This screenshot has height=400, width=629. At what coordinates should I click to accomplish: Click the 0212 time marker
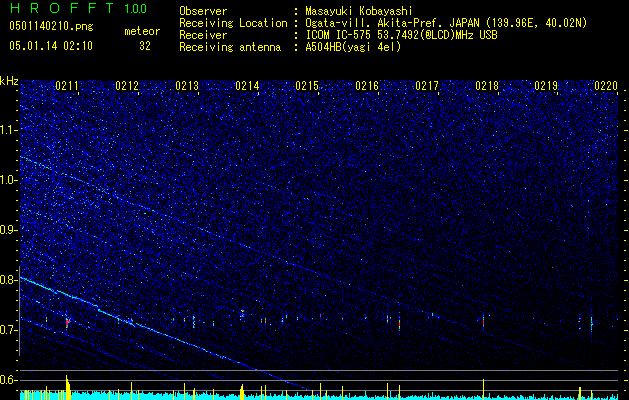127,86
